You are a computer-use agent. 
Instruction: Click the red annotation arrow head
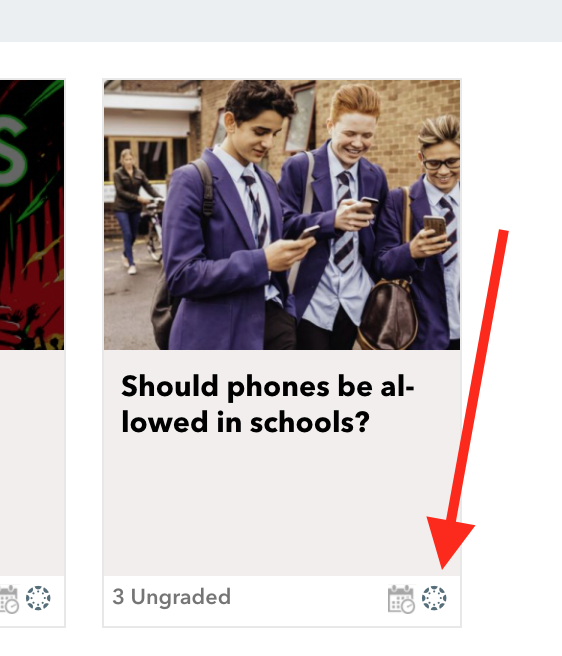pyautogui.click(x=449, y=542)
